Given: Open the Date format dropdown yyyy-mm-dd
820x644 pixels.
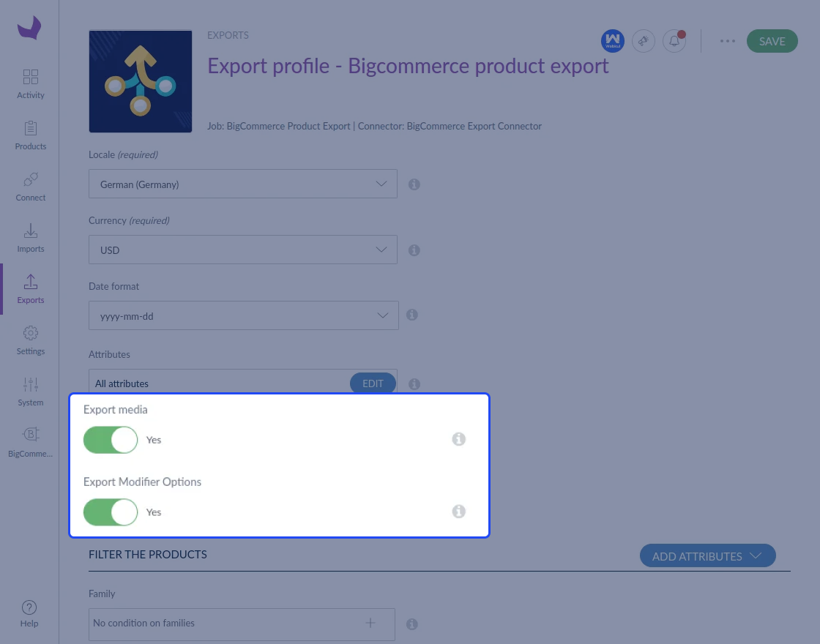Looking at the screenshot, I should (x=244, y=315).
